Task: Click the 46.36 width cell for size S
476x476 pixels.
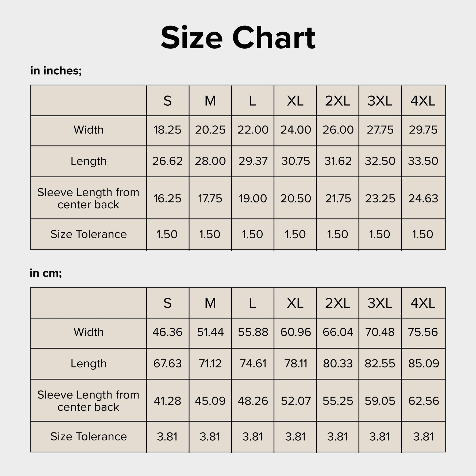Action: 167,332
